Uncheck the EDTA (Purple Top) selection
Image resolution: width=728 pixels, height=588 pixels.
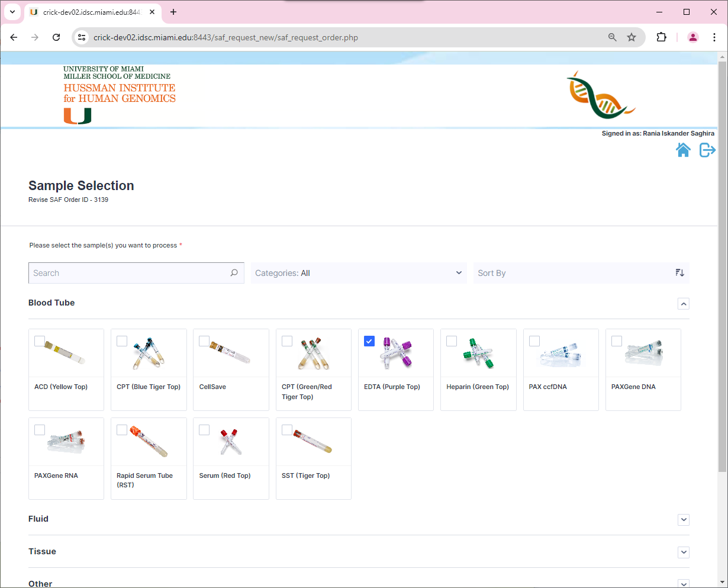pos(369,340)
